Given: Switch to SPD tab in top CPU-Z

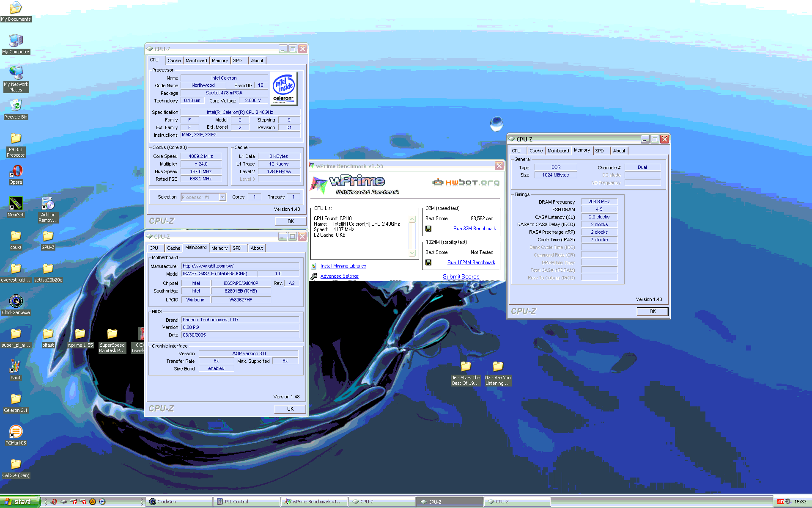Looking at the screenshot, I should coord(237,61).
